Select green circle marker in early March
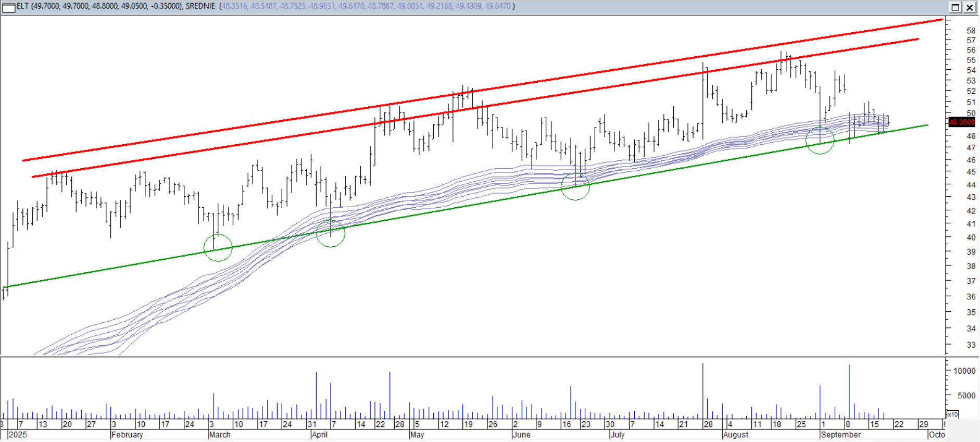 pos(218,247)
